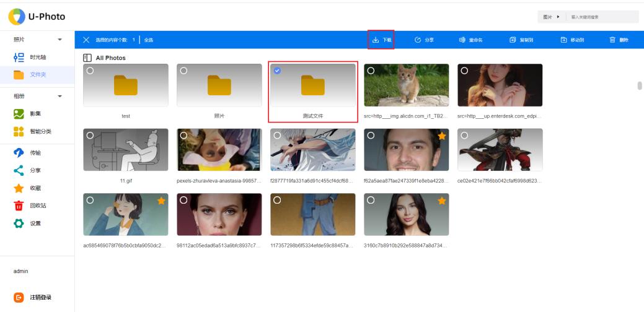This screenshot has width=644, height=312.
Task: Click the move to (移动到) toolbar icon
Action: (x=563, y=40)
